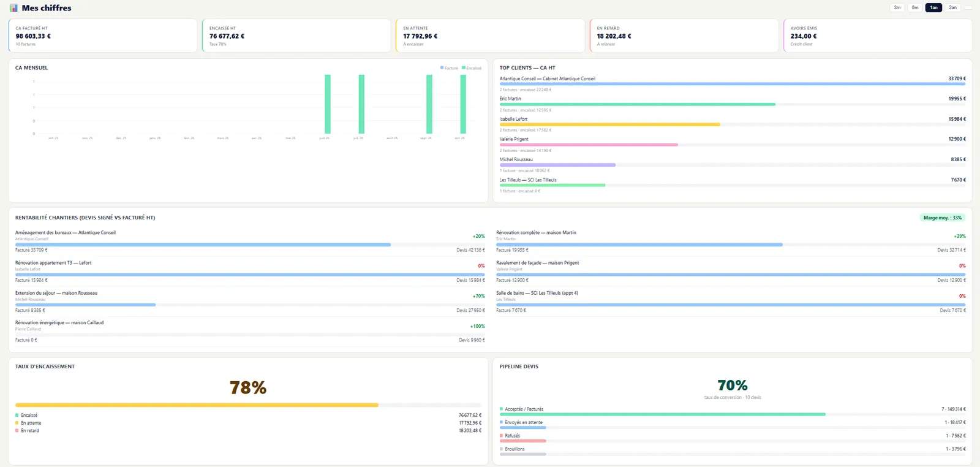Select the 3m period filter

click(897, 8)
